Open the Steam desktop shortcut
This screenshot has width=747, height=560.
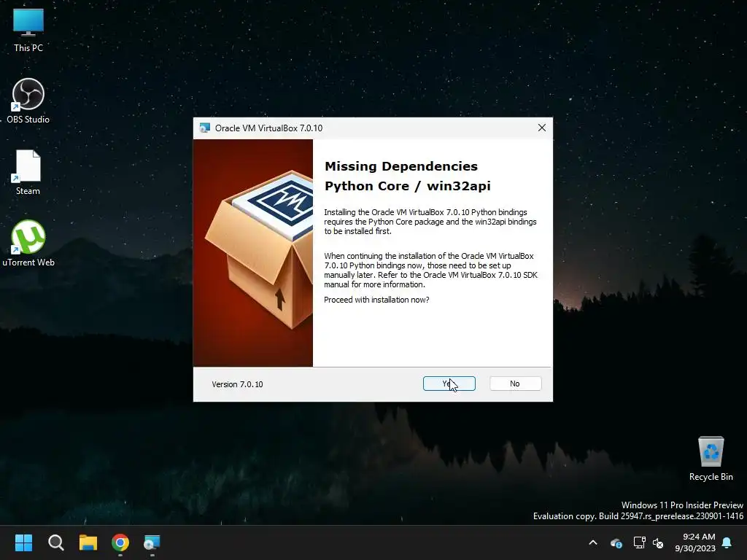(x=28, y=172)
